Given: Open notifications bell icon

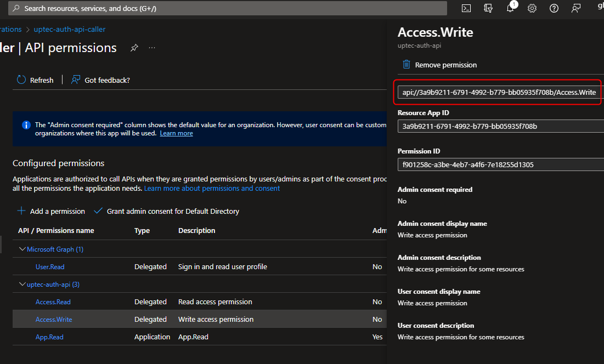Looking at the screenshot, I should [x=510, y=8].
